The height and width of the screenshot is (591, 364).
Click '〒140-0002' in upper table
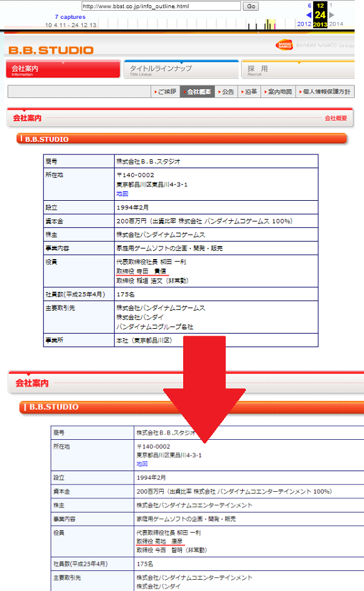pyautogui.click(x=135, y=175)
